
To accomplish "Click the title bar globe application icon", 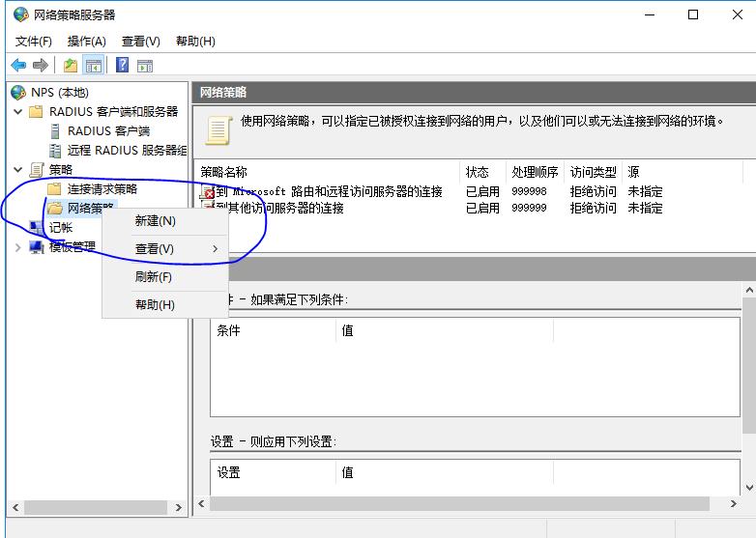I will click(20, 14).
